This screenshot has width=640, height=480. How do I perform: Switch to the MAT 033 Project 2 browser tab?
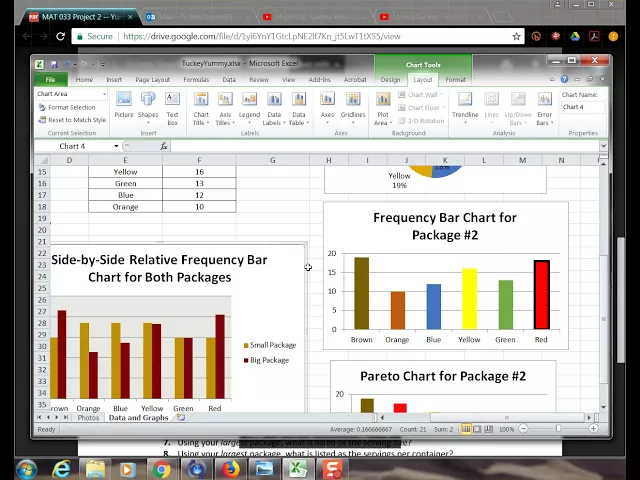coord(80,17)
